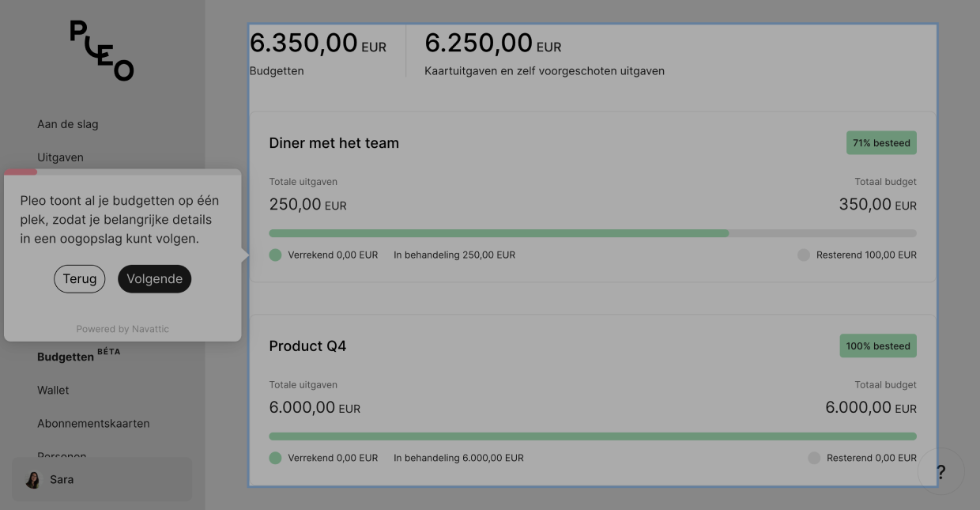Click the Product Q4 progress bar
The width and height of the screenshot is (980, 510).
[593, 436]
